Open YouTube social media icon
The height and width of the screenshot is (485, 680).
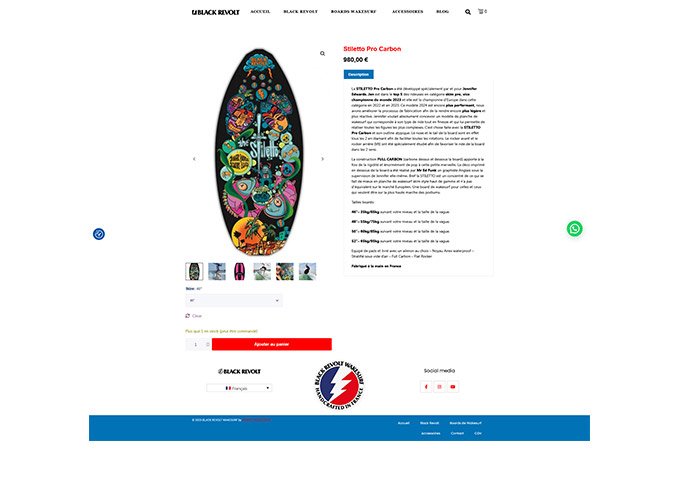(453, 387)
